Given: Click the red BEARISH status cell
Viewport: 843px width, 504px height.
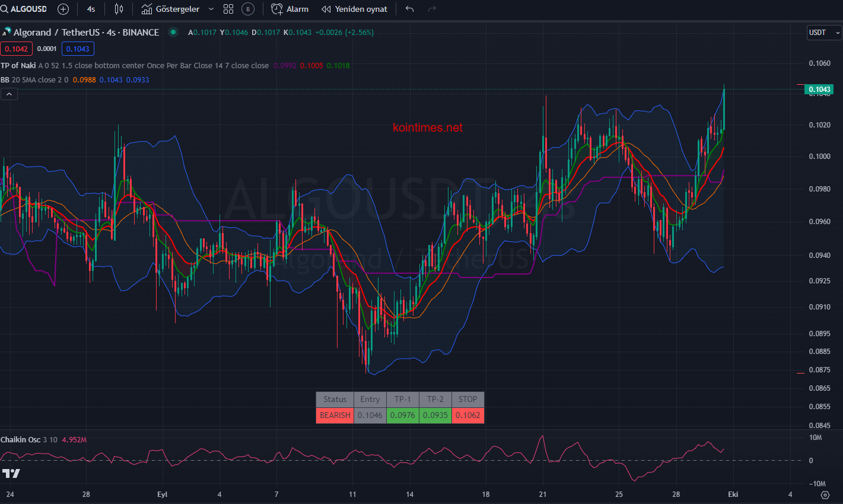Looking at the screenshot, I should click(335, 415).
